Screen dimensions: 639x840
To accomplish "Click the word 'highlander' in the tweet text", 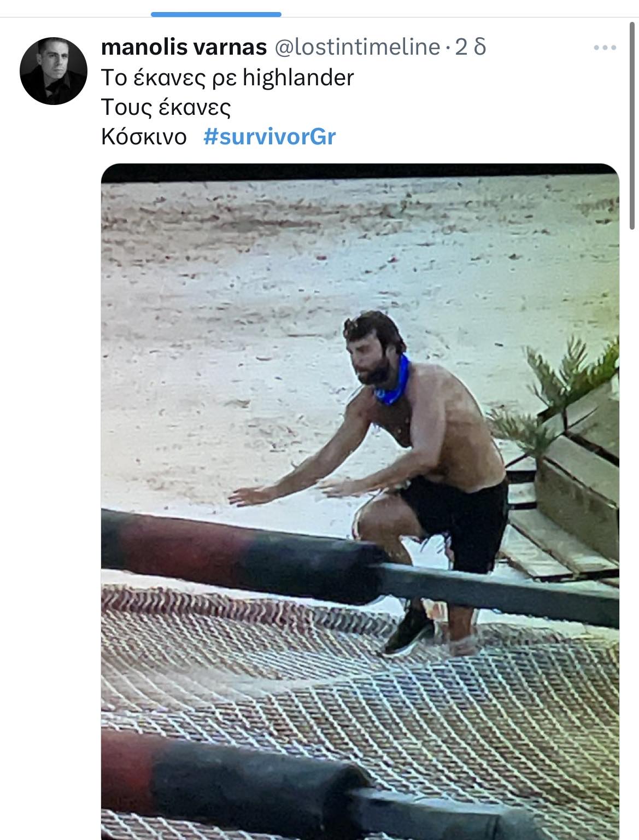I will (298, 78).
